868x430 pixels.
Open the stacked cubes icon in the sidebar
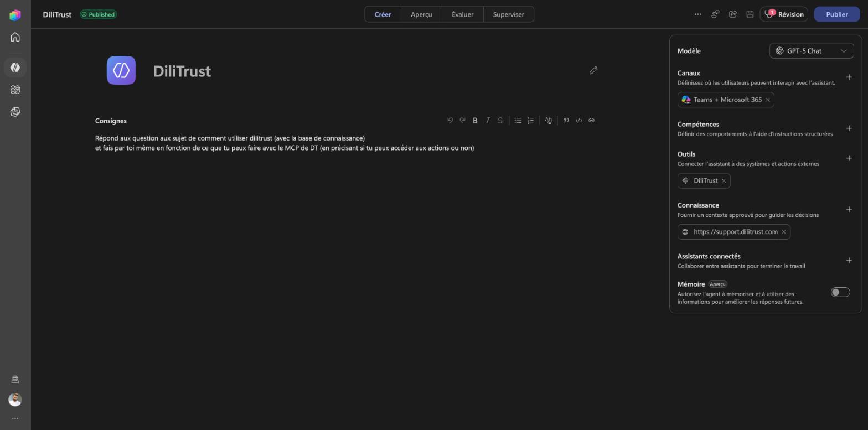(x=15, y=112)
